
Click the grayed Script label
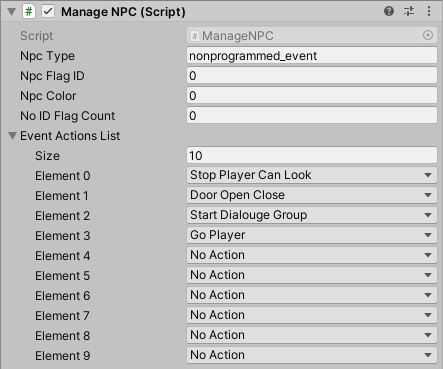(37, 36)
